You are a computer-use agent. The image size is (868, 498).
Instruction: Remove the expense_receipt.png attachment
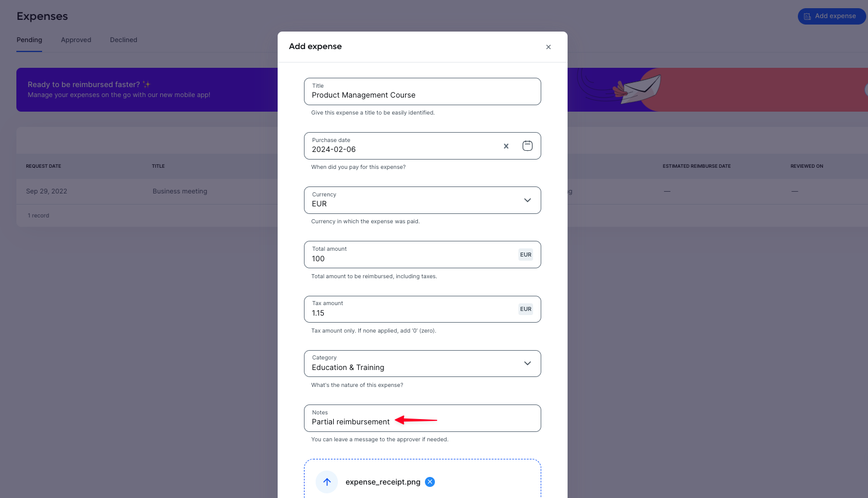pos(430,482)
